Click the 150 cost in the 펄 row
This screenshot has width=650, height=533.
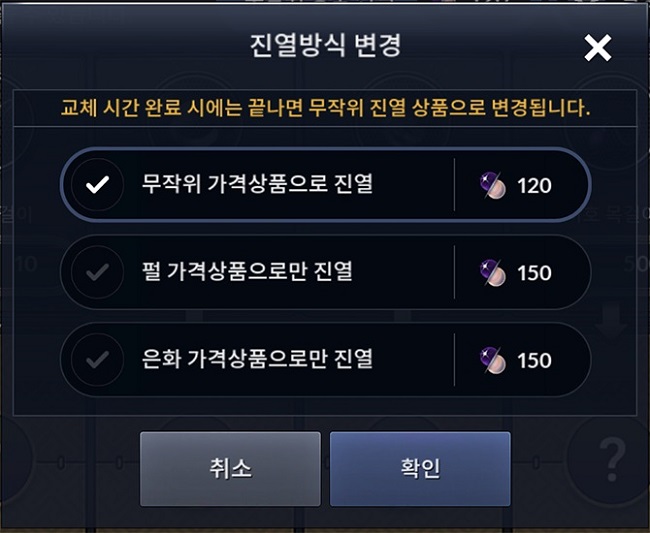535,272
